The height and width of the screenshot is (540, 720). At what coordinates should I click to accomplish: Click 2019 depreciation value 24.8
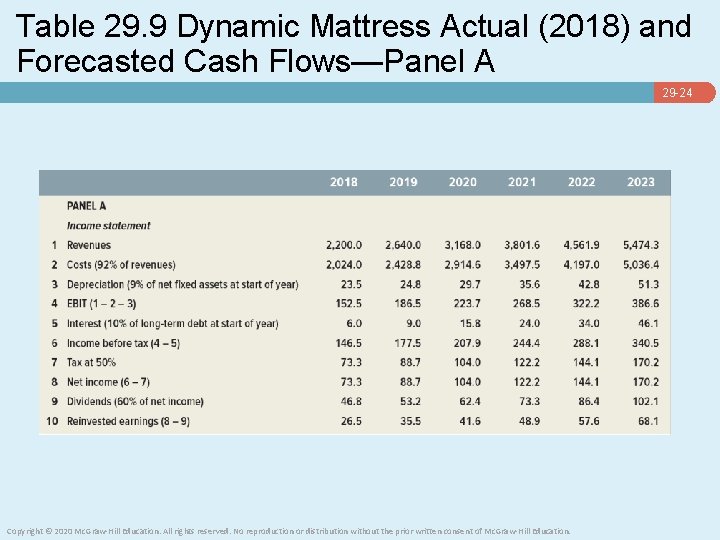(411, 285)
